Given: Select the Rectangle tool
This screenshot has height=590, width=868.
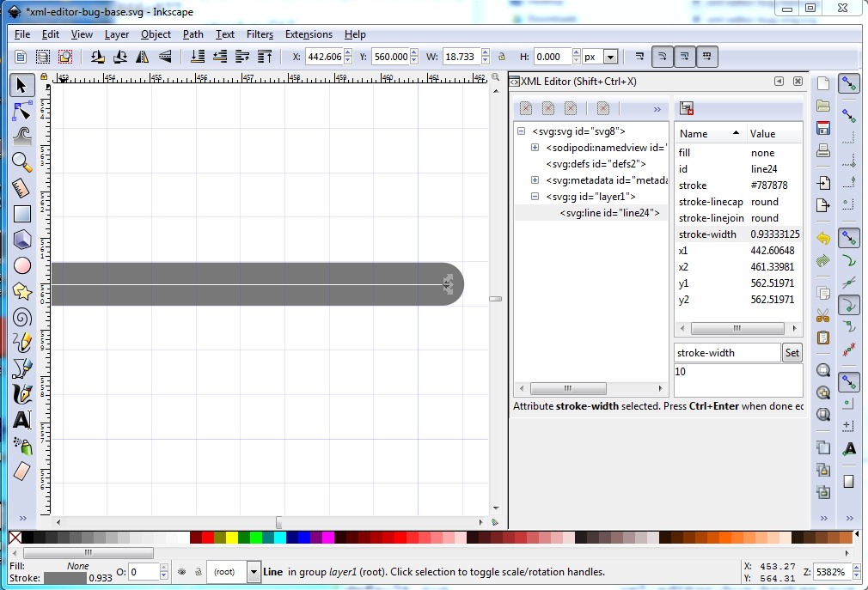Looking at the screenshot, I should point(21,214).
